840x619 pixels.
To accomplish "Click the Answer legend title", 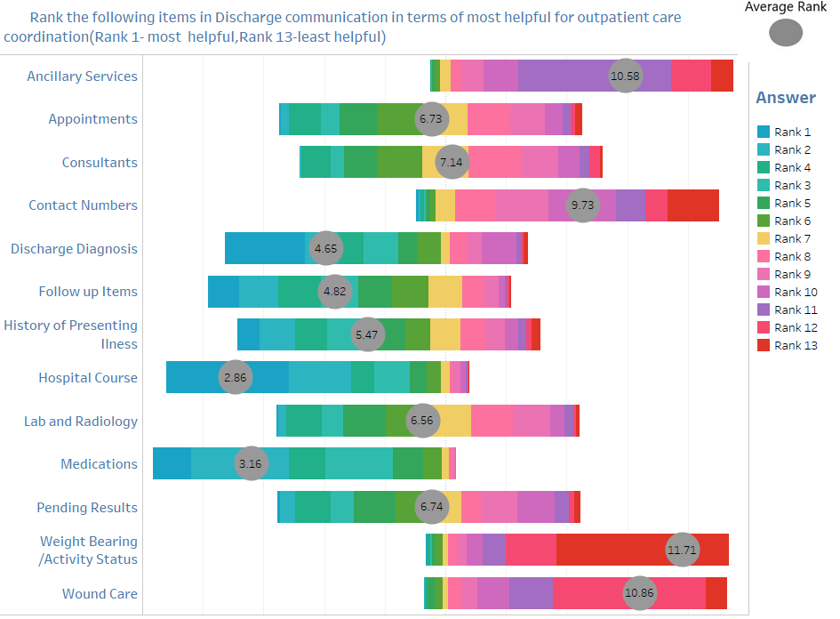I will [x=786, y=98].
